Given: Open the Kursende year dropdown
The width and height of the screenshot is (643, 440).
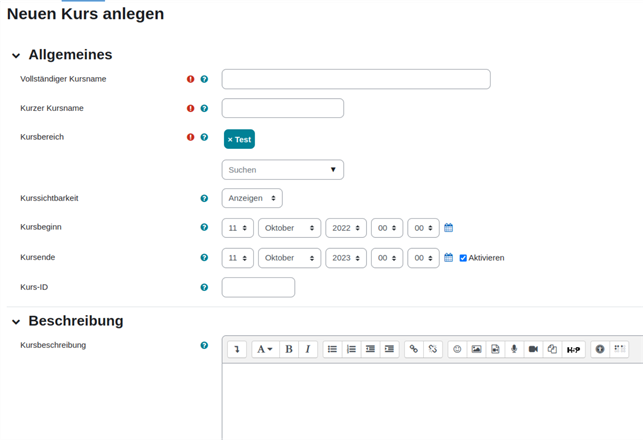Looking at the screenshot, I should pyautogui.click(x=346, y=258).
